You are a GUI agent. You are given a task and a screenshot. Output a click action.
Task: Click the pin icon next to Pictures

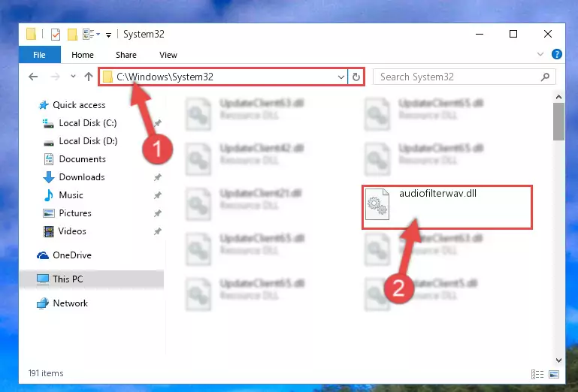[x=158, y=213]
